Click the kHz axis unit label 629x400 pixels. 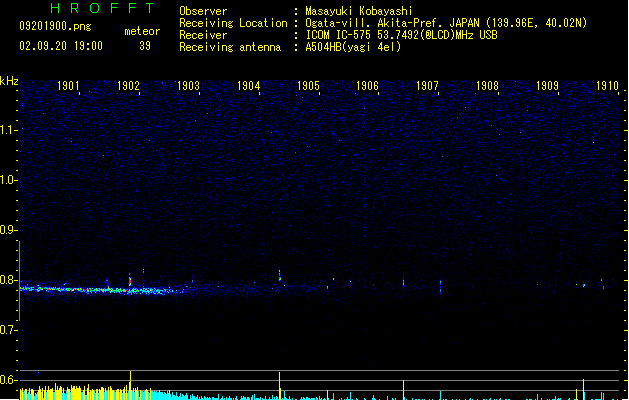[9, 81]
